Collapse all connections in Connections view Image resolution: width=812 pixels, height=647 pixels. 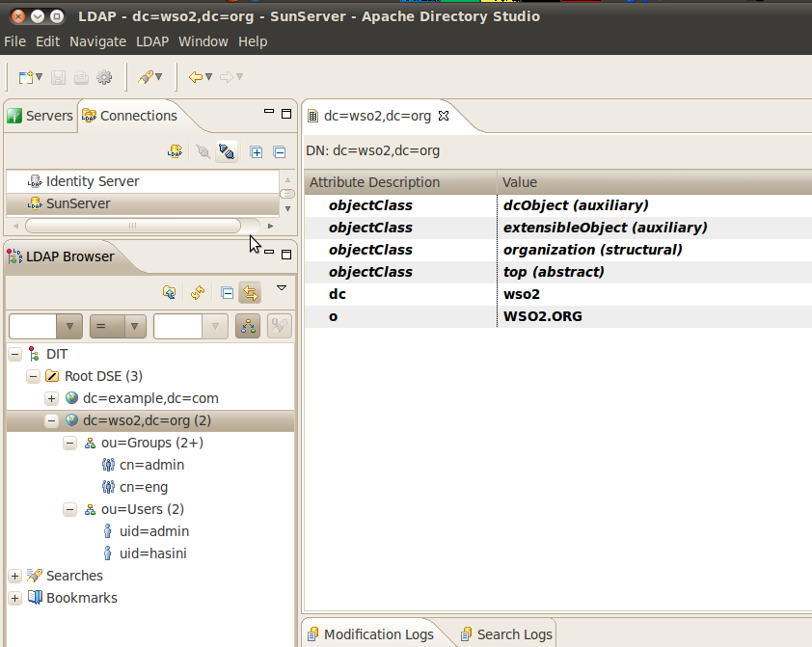[x=279, y=151]
